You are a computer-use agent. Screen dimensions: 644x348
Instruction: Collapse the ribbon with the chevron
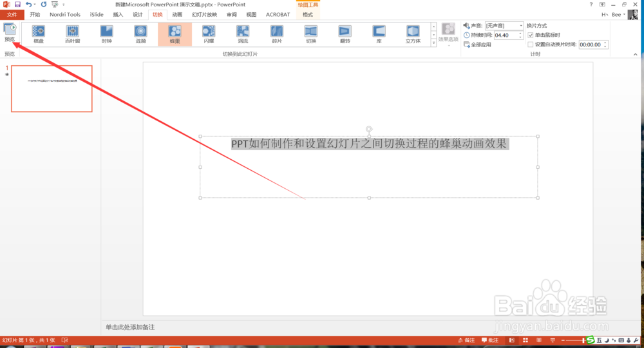click(x=636, y=54)
